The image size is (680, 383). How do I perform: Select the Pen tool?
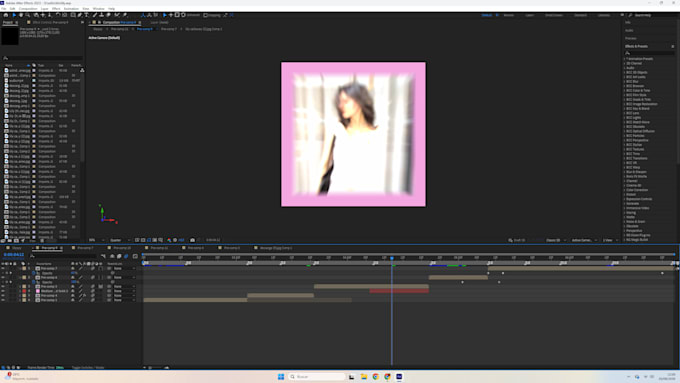[80, 15]
